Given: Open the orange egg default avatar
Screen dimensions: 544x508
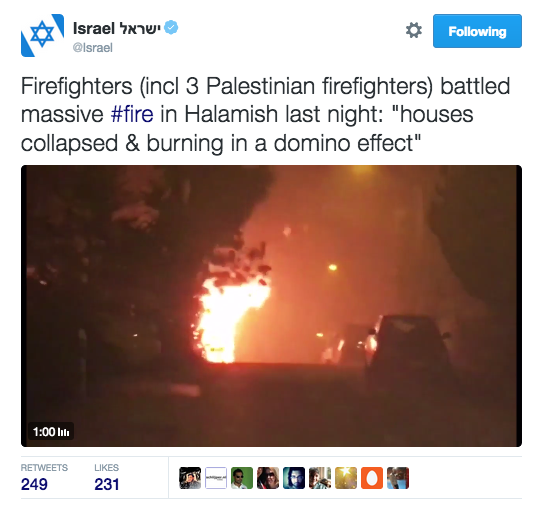Looking at the screenshot, I should [372, 478].
